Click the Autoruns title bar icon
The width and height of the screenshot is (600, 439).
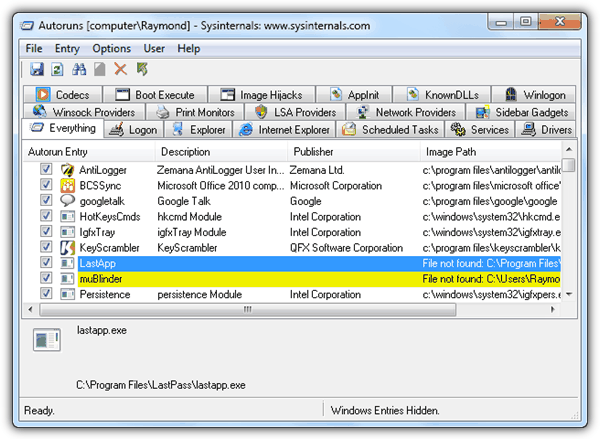(x=27, y=26)
